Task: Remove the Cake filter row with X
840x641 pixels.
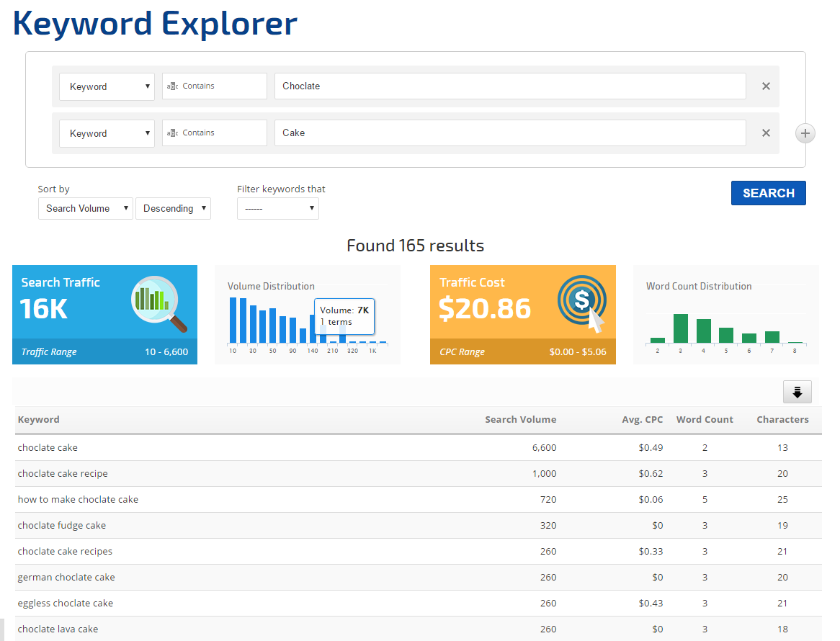Action: coord(766,133)
